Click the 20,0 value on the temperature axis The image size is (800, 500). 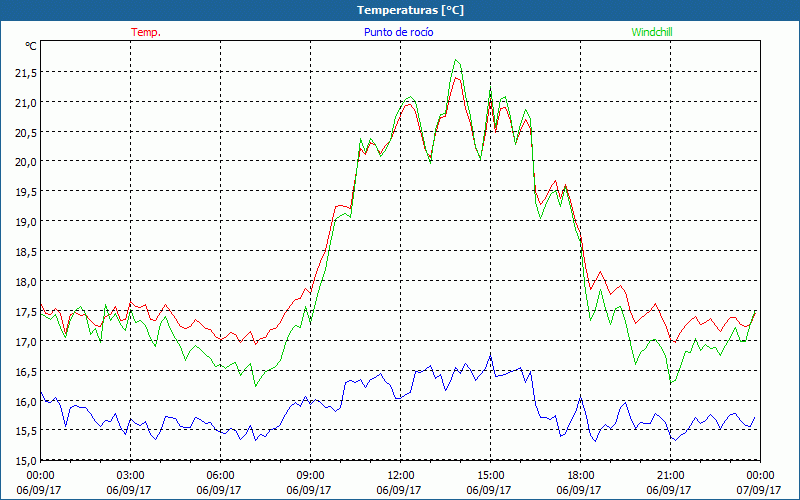point(27,162)
